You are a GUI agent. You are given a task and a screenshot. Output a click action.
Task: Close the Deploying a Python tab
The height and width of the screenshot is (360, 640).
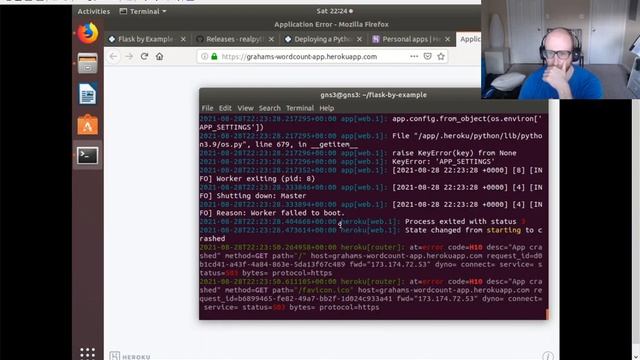359,39
